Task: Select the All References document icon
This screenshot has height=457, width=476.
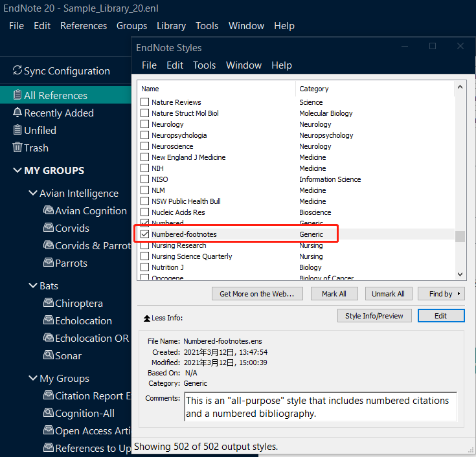Action: pos(17,95)
